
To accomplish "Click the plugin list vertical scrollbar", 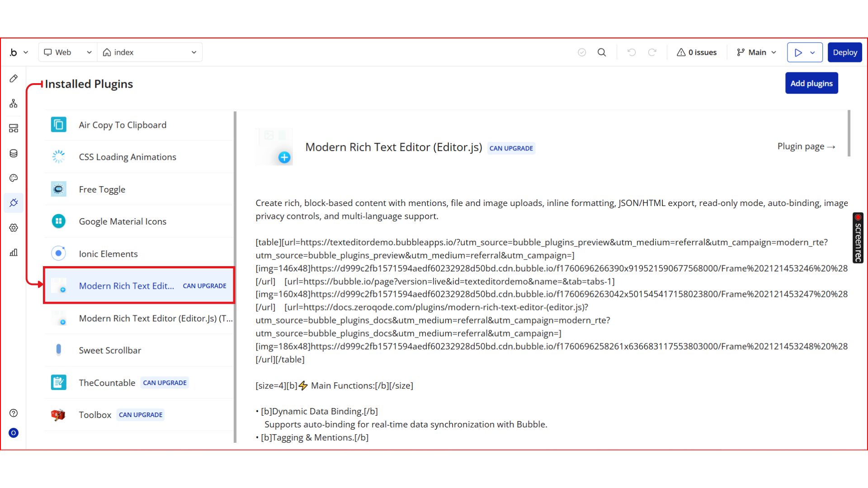I will click(235, 277).
